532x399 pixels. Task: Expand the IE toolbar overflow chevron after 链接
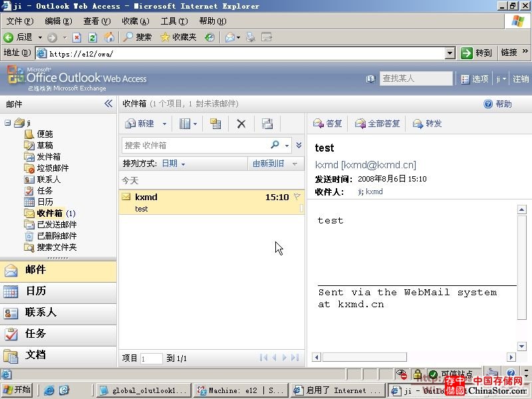coord(525,51)
